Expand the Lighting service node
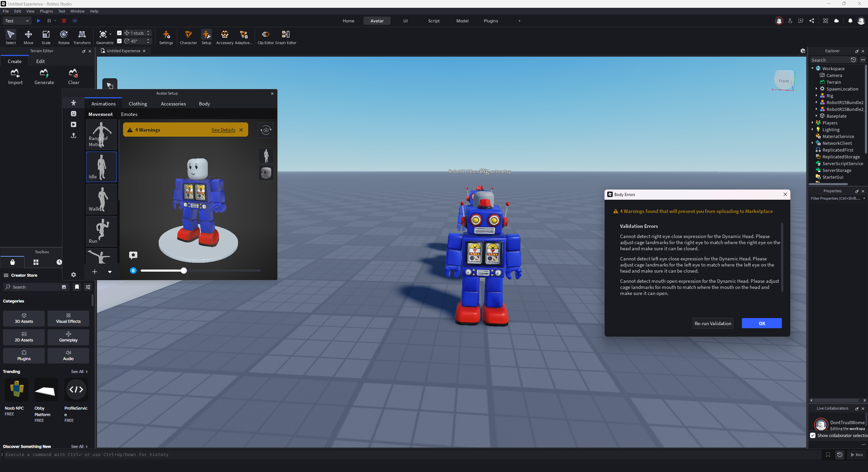868x472 pixels. tap(812, 130)
